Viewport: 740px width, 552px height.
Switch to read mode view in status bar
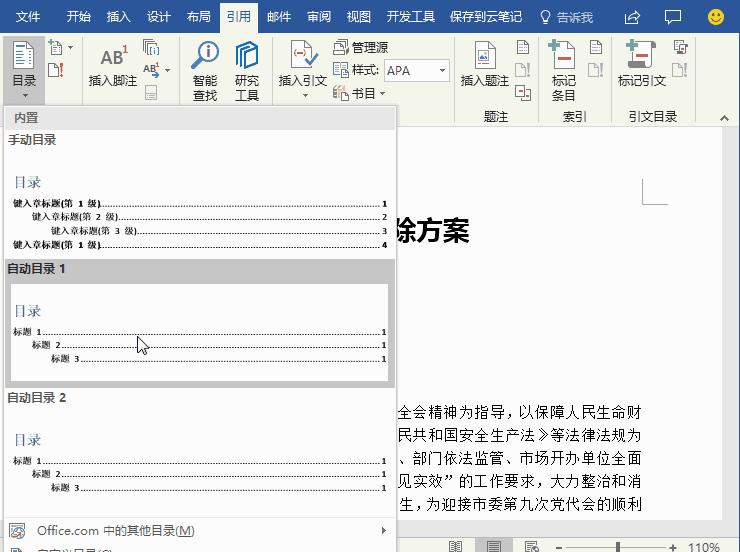pos(455,546)
